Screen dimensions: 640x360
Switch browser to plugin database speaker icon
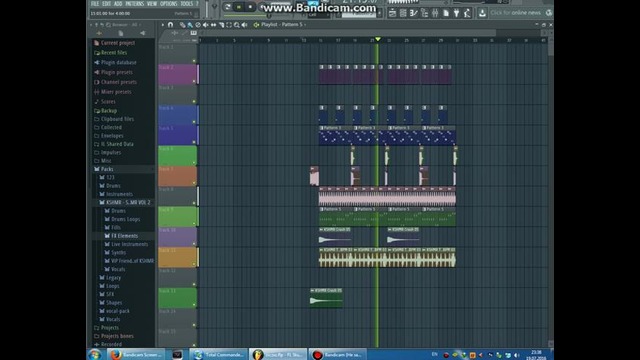(142, 33)
